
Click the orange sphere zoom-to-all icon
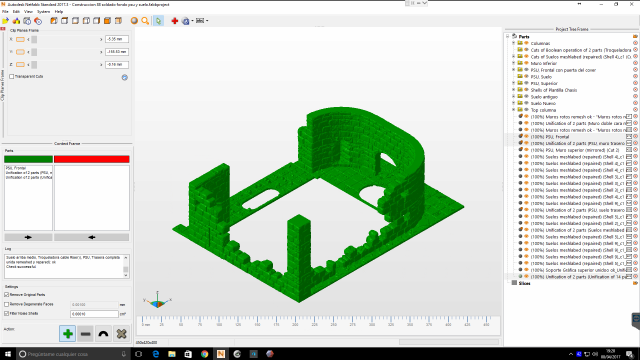[134, 21]
